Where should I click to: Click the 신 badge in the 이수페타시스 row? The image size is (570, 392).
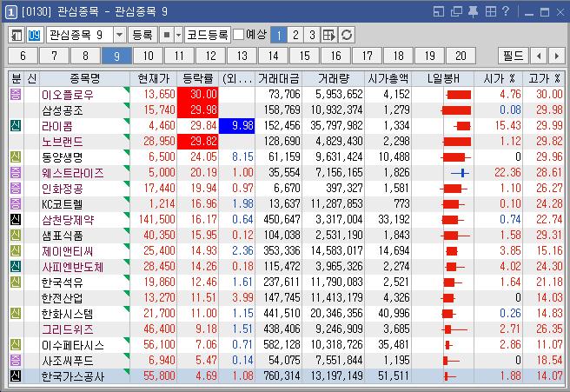pos(16,345)
